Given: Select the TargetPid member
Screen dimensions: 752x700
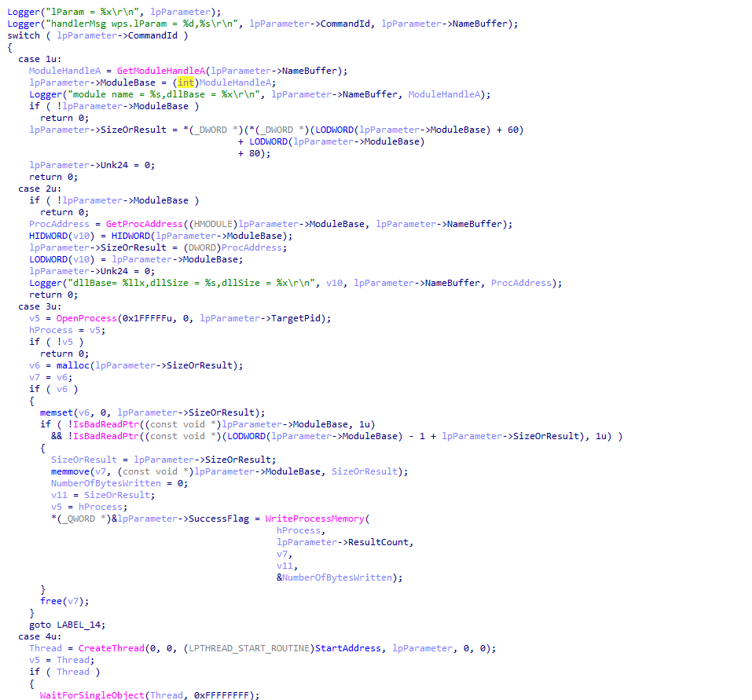Looking at the screenshot, I should pyautogui.click(x=296, y=318).
